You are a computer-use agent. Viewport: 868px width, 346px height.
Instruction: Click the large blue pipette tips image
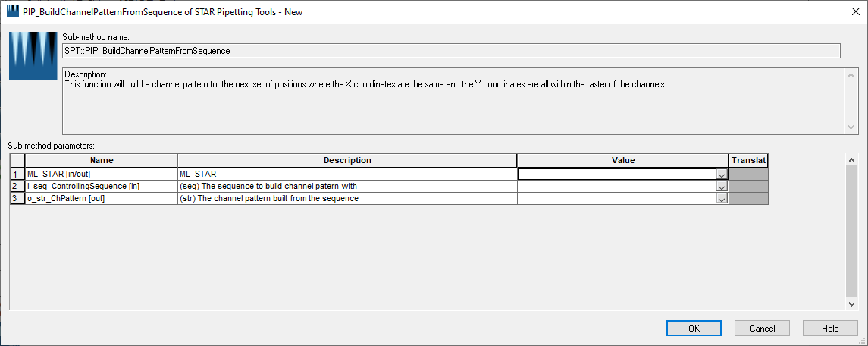click(33, 56)
